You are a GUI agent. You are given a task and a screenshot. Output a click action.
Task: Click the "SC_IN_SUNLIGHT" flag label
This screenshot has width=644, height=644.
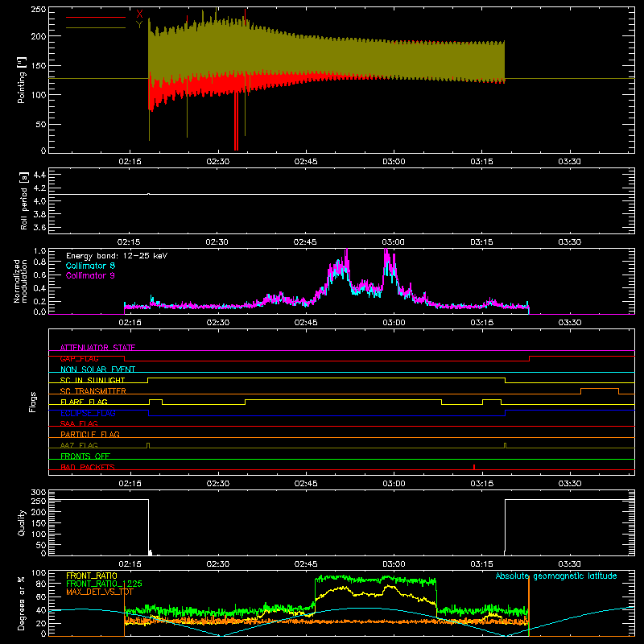93,380
